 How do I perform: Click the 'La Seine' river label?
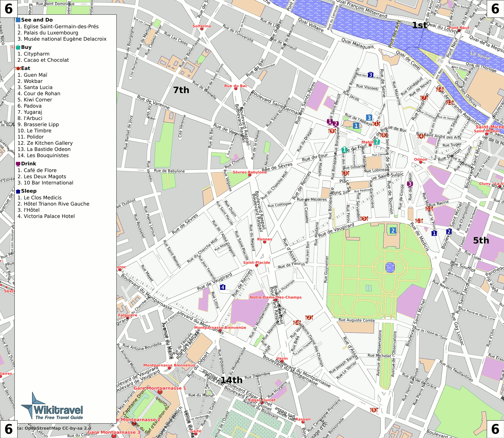[480, 56]
